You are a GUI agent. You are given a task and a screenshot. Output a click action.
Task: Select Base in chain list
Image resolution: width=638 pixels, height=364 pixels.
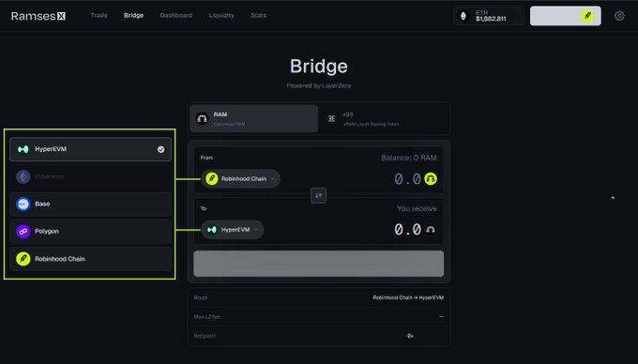tap(90, 204)
